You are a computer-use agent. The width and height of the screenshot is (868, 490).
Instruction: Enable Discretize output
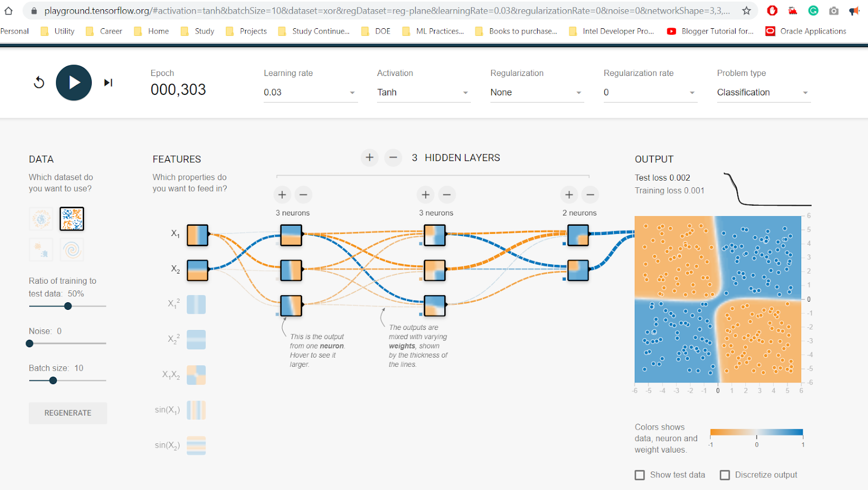[724, 474]
